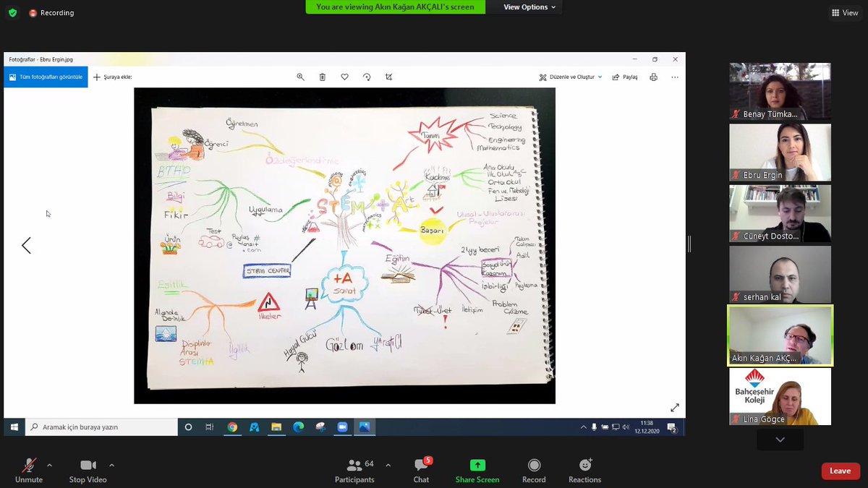
Task: Open the crop tool
Action: [x=388, y=77]
